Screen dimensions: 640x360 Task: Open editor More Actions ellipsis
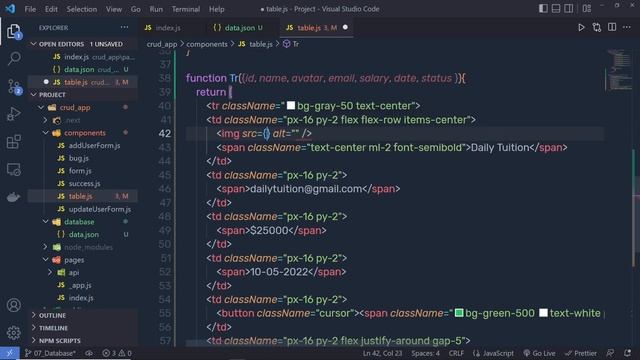627,28
